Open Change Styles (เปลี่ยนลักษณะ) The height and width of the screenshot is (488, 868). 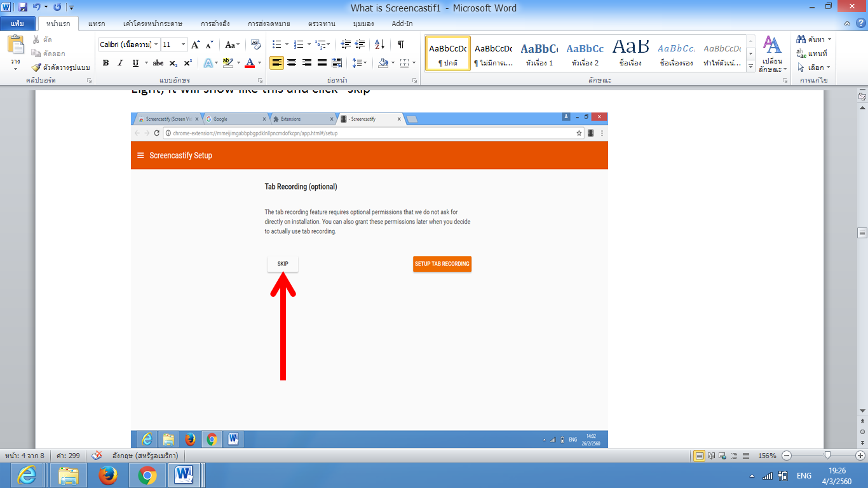773,54
